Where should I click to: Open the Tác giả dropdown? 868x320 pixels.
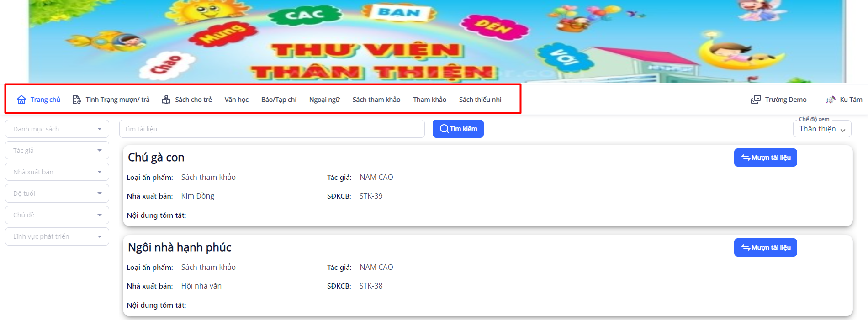point(57,150)
